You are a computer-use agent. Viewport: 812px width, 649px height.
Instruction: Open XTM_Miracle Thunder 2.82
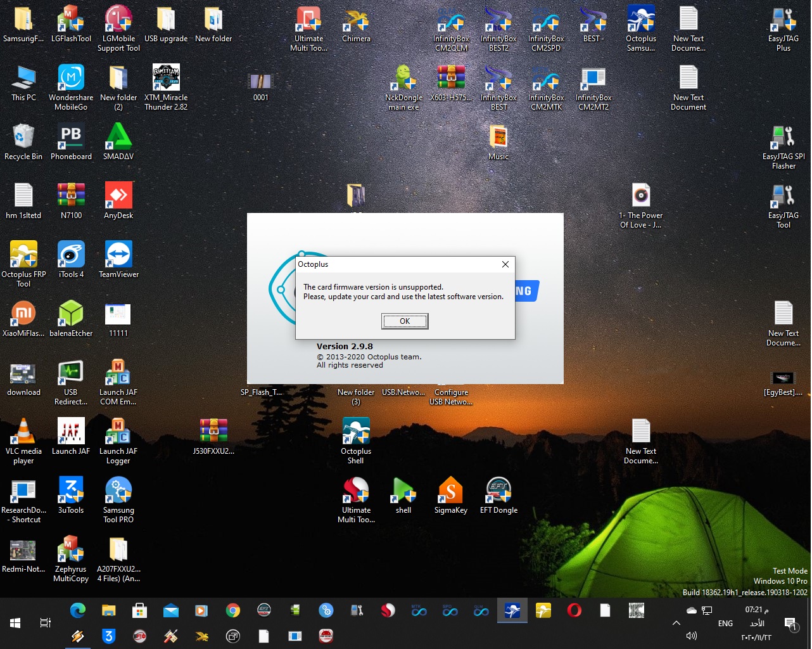pyautogui.click(x=166, y=87)
